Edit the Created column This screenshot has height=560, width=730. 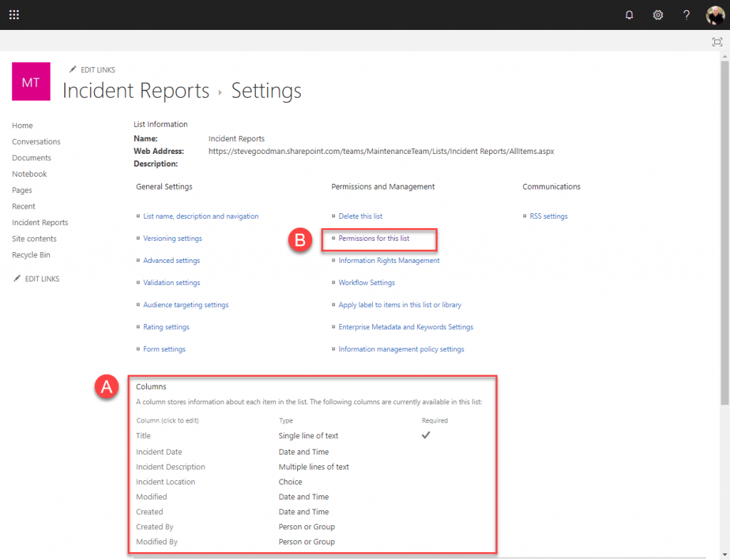click(x=150, y=512)
